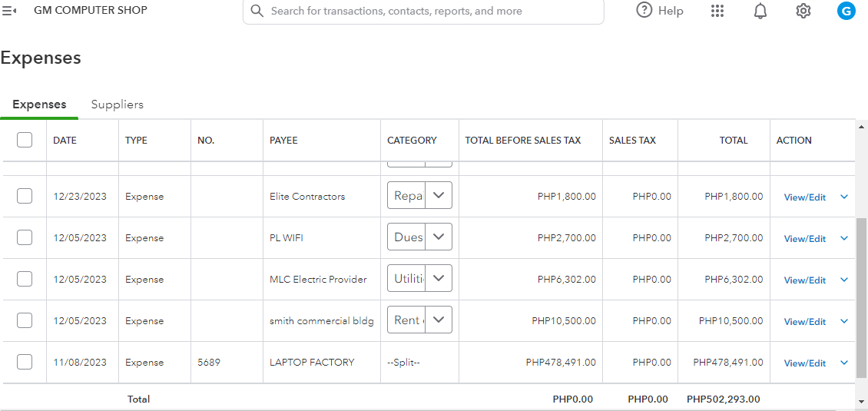Click the search magnifier icon
868x411 pixels.
pyautogui.click(x=257, y=12)
